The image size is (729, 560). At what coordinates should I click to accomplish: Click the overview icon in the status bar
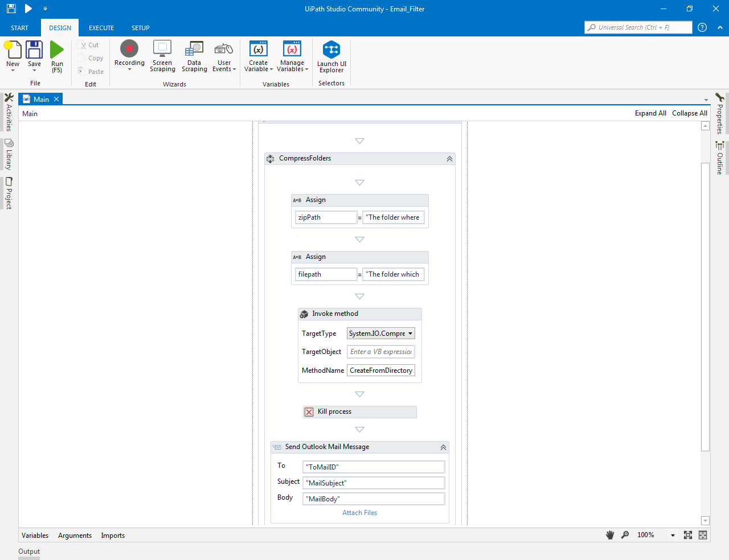(703, 535)
